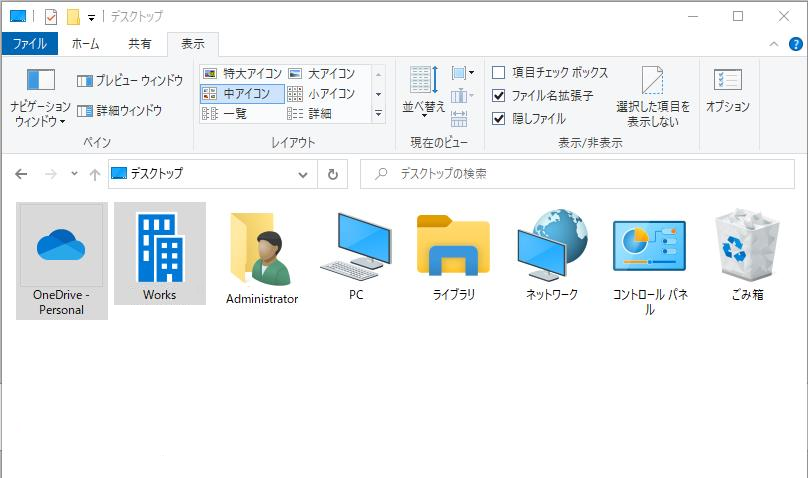Click size all columns to fit icon
The width and height of the screenshot is (808, 478).
(459, 118)
